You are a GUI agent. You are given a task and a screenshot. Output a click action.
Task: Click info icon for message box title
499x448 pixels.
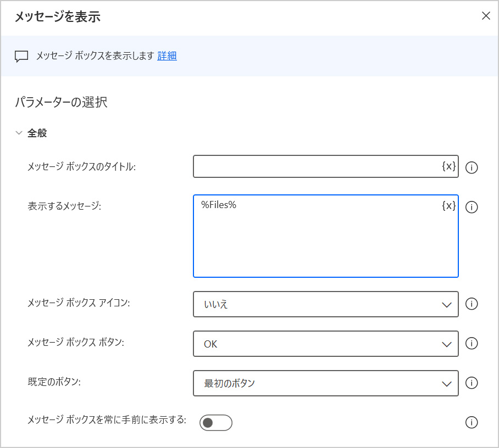coord(471,167)
